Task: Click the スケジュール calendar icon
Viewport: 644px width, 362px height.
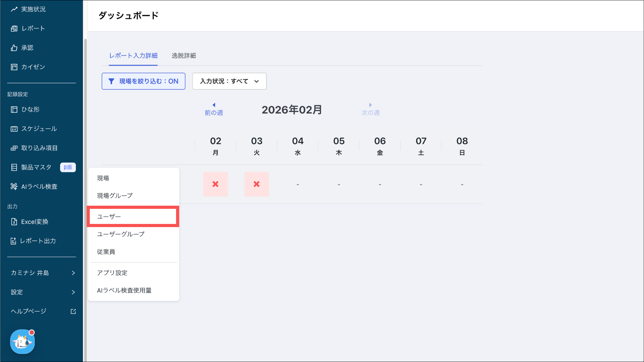Action: [x=14, y=129]
